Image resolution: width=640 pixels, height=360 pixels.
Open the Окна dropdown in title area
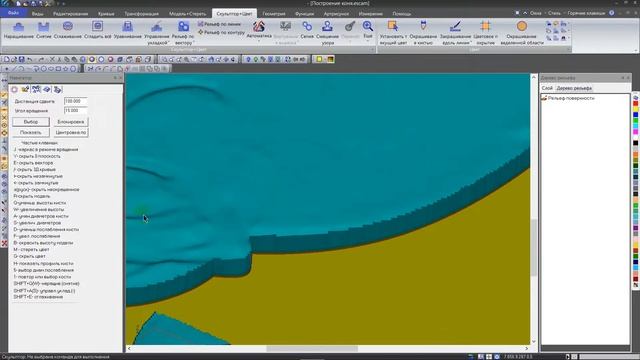(536, 13)
